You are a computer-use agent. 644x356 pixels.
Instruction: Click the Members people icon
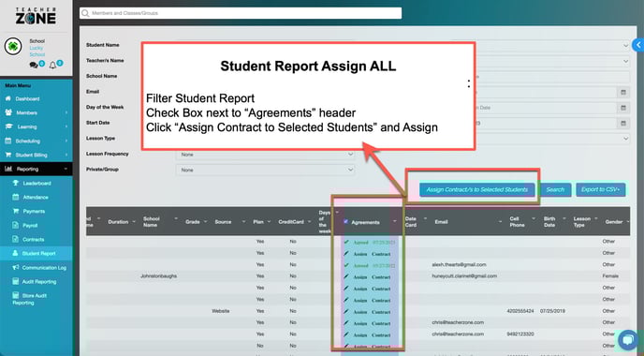click(x=8, y=112)
